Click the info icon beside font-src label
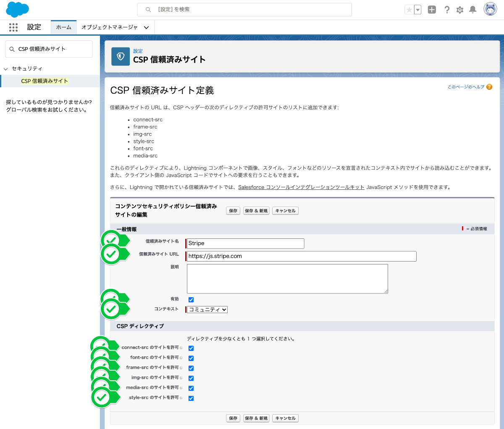The height and width of the screenshot is (429, 504). click(181, 358)
